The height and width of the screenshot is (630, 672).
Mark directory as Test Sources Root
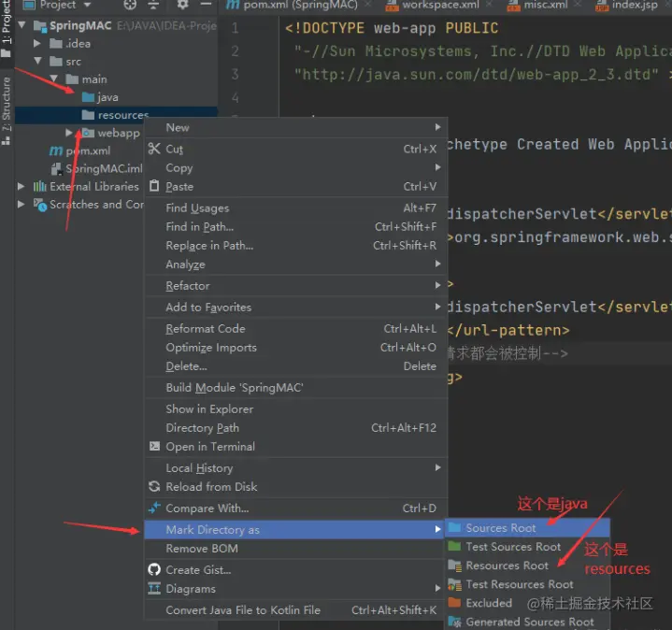pos(527,548)
